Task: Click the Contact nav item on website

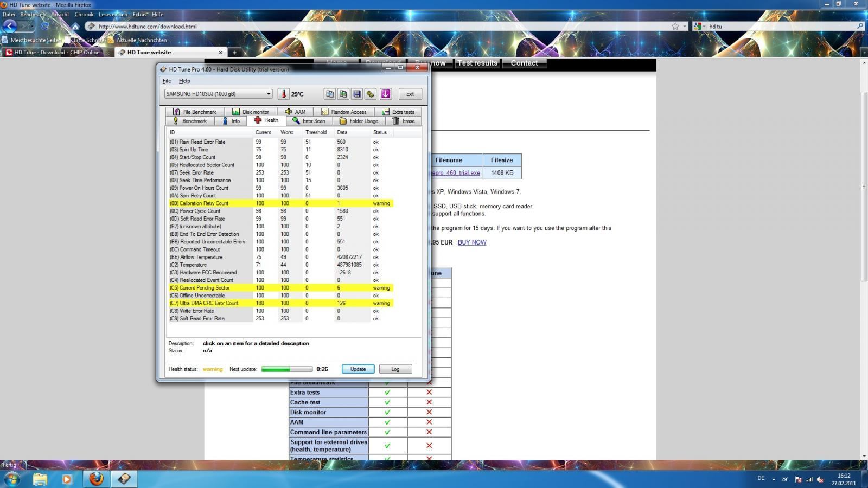Action: (524, 63)
